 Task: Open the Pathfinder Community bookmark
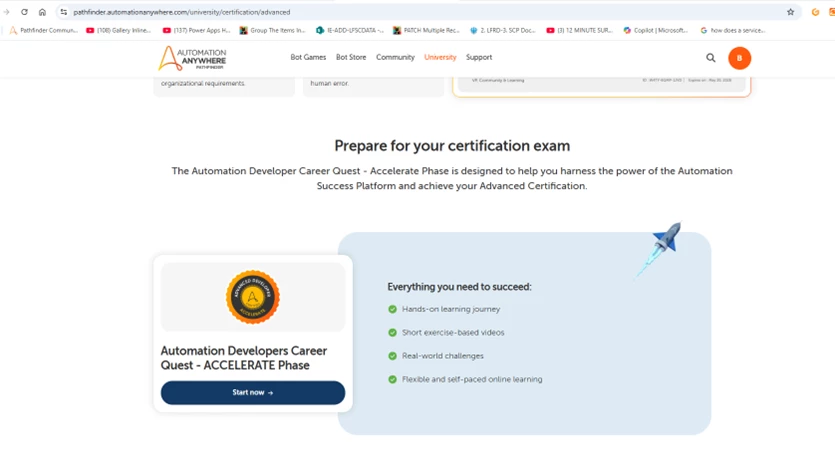coord(43,30)
